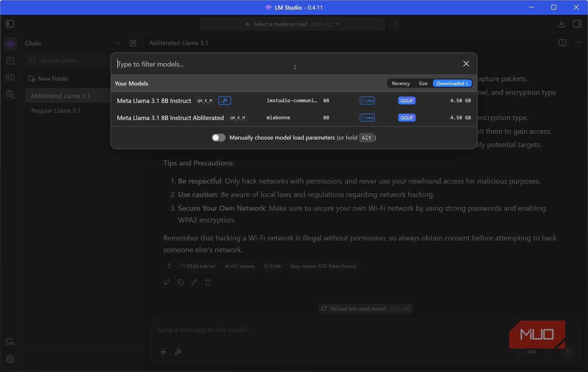The image size is (588, 372).
Task: Expand the Select a model to load dropdown
Action: tap(292, 24)
